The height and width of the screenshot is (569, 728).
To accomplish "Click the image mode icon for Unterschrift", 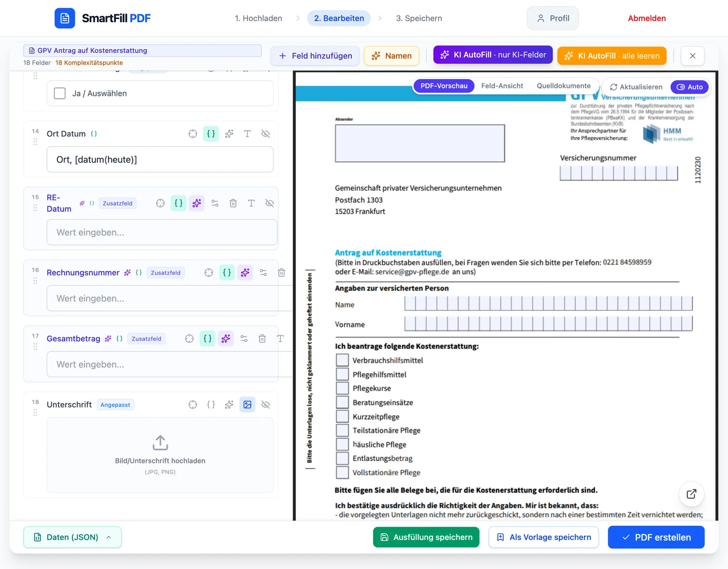I will pyautogui.click(x=248, y=405).
